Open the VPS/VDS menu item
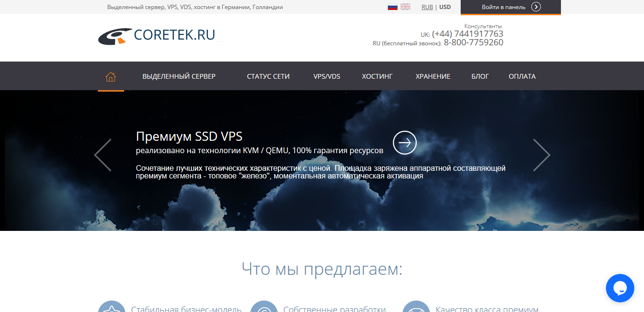The image size is (644, 312). 327,76
